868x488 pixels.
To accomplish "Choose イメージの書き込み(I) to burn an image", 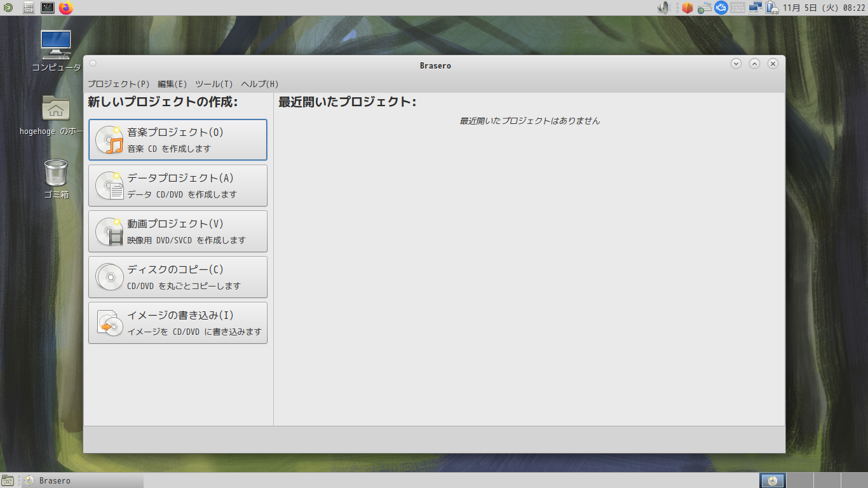I will click(x=178, y=323).
